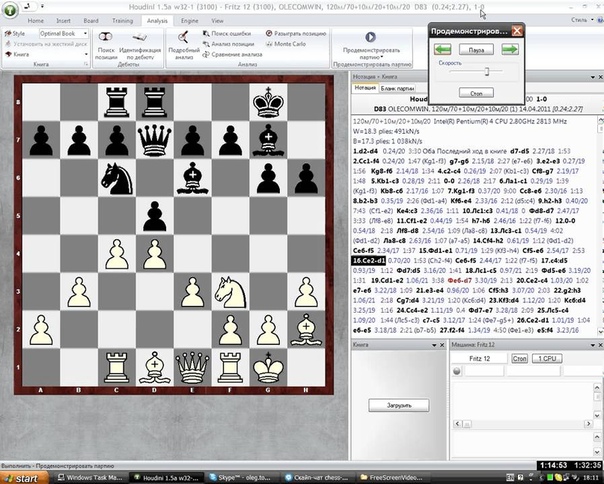Image resolution: width=604 pixels, height=484 pixels.
Task: Select the Нотация tab
Action: [365, 88]
